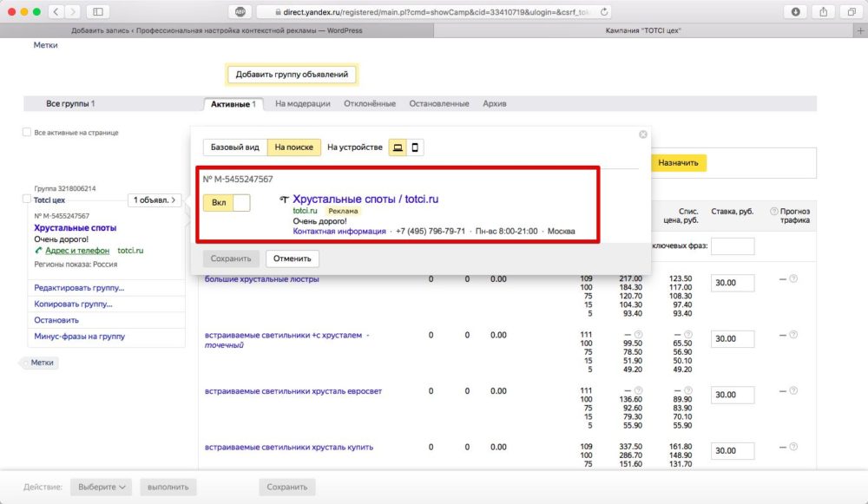
Task: Click Сохранить in the bottom bar
Action: pos(286,487)
